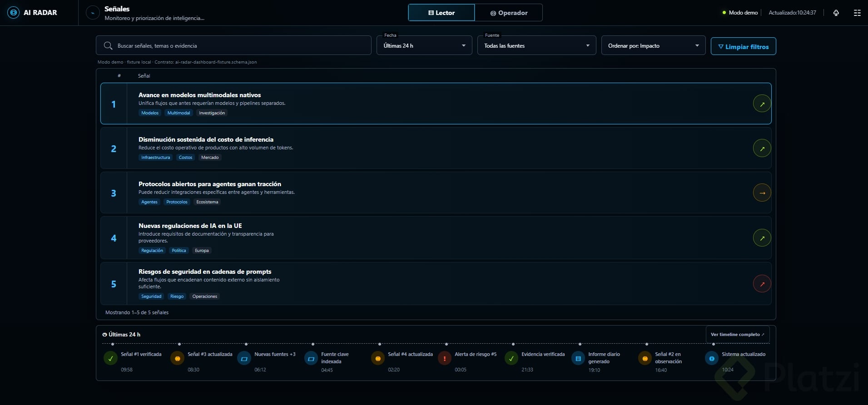Image resolution: width=868 pixels, height=405 pixels.
Task: Click timeline event label Alerta de riesgo #5
Action: (x=476, y=354)
